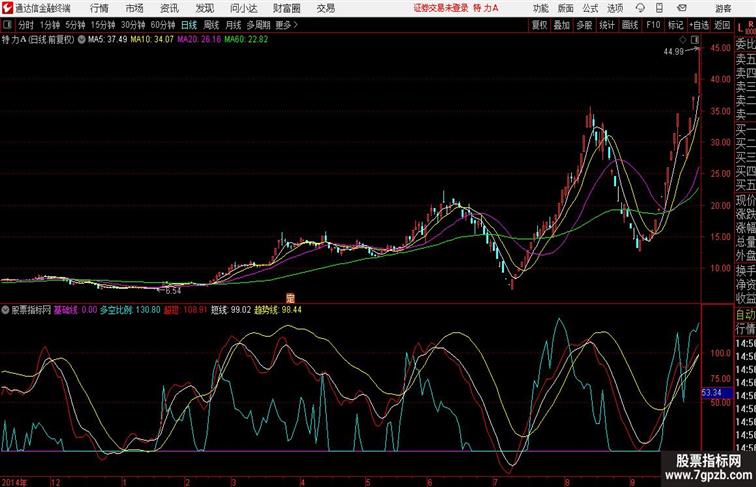Expand the dropdown arrow next to 特力A title
This screenshot has height=487, width=756.
(x=81, y=40)
